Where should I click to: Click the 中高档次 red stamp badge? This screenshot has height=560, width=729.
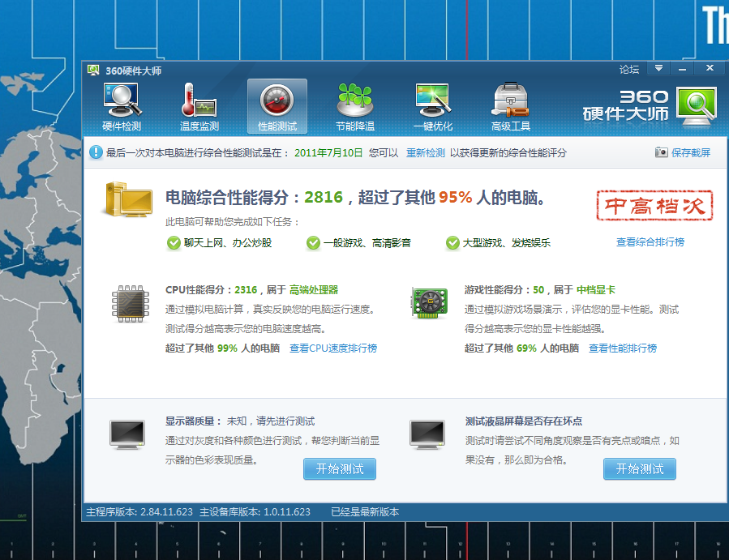(x=654, y=205)
